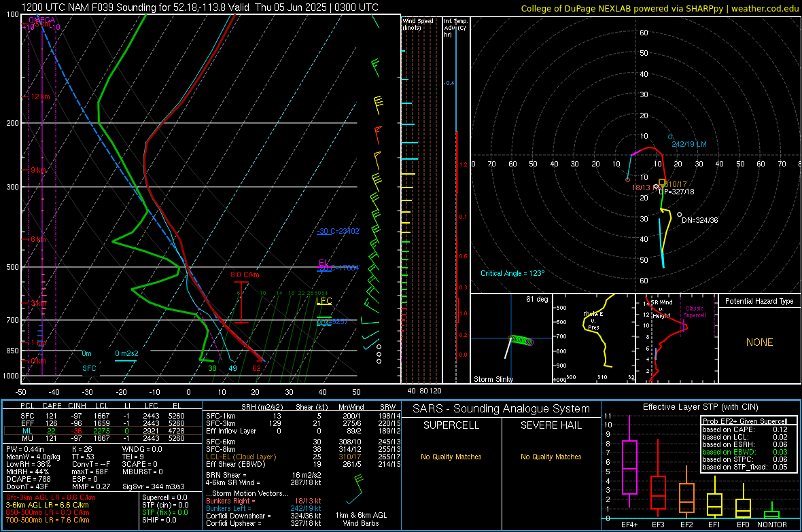Image resolution: width=802 pixels, height=532 pixels.
Task: Click the green 'STP (fix) = 0.0' parameter
Action: (x=164, y=512)
